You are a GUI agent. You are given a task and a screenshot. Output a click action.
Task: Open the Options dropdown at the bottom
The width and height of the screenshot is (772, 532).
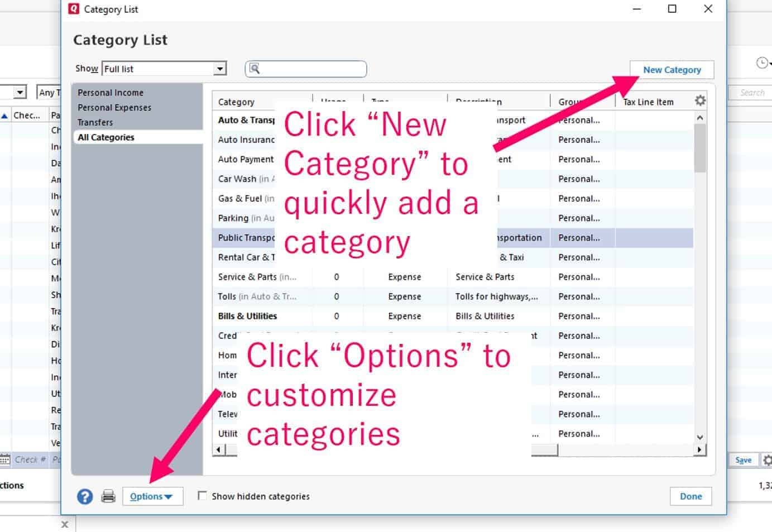(152, 496)
